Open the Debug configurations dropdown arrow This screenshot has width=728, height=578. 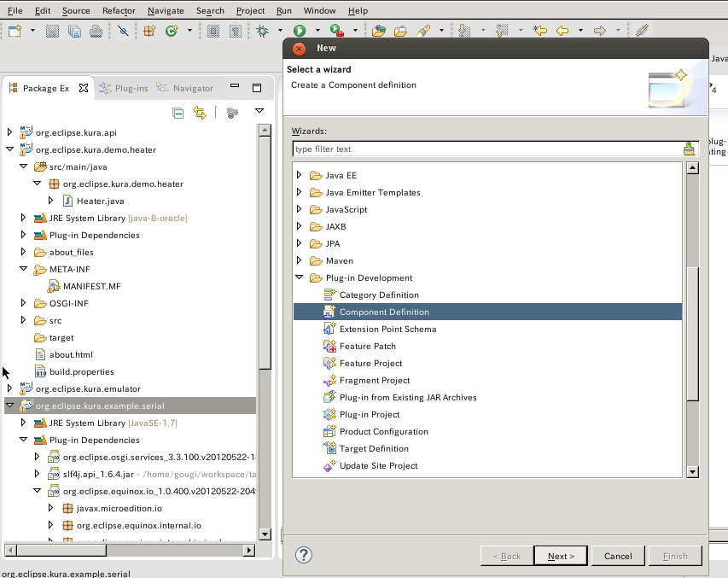pyautogui.click(x=280, y=31)
